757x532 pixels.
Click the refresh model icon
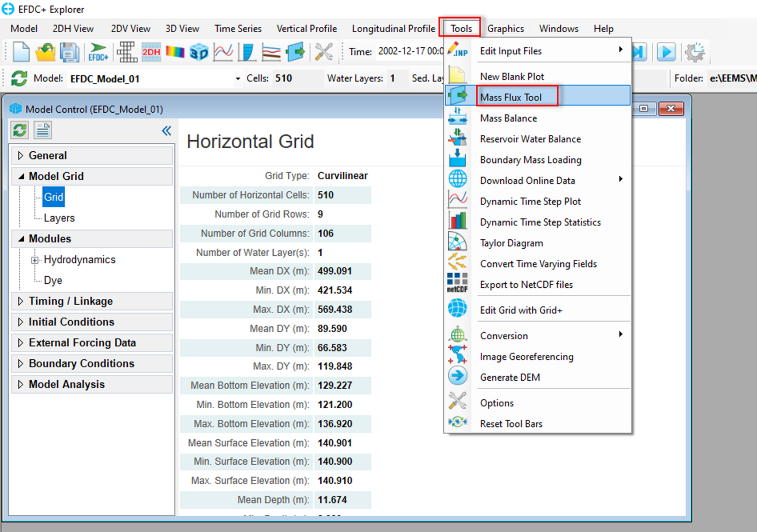[18, 78]
